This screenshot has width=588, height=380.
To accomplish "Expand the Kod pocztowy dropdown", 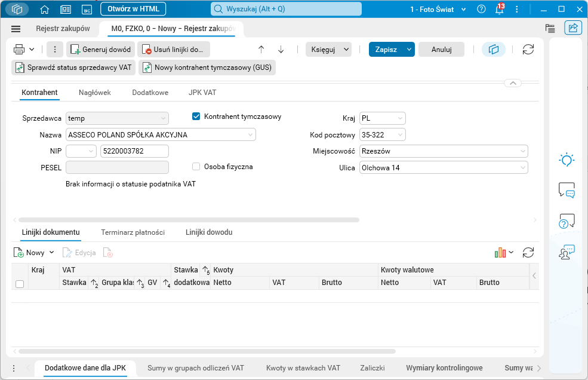I will coord(400,135).
